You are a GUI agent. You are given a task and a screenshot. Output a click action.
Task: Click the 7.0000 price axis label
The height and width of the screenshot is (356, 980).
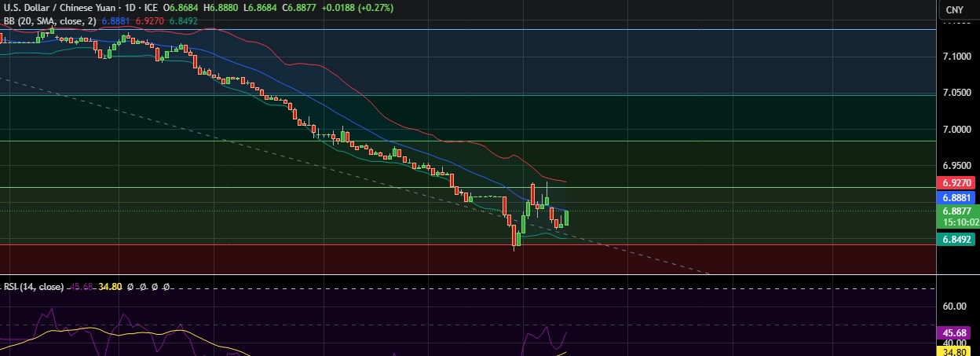coord(958,129)
